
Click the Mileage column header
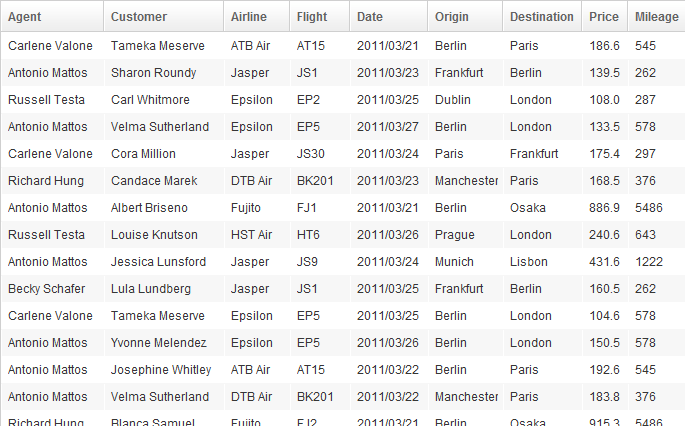point(657,17)
